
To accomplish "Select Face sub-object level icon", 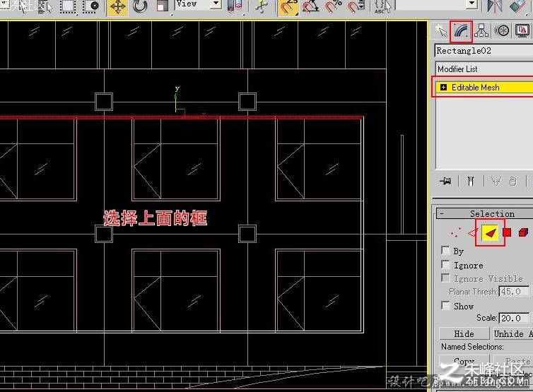I will (490, 232).
